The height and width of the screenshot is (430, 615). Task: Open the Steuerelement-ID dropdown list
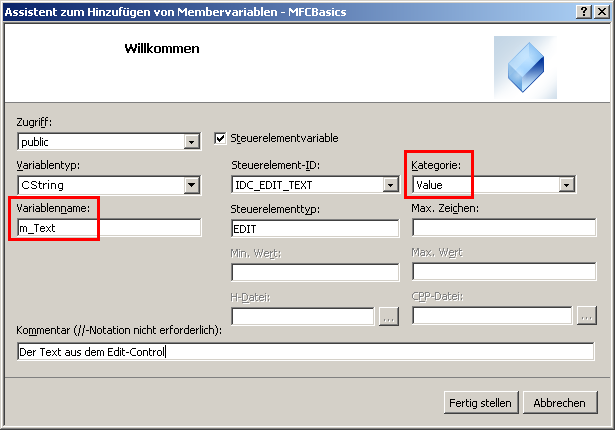pos(391,185)
